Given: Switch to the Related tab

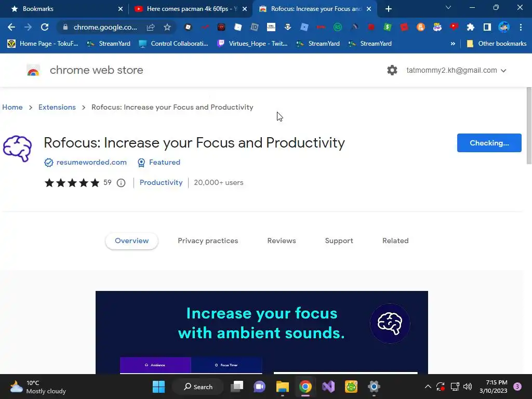Looking at the screenshot, I should point(395,241).
